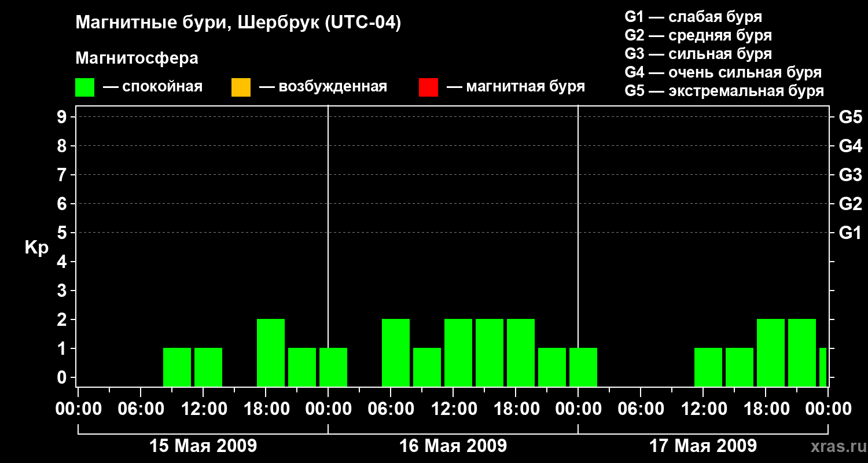Click the G1 label beside the plot
Image resolution: width=868 pixels, height=463 pixels.
850,233
